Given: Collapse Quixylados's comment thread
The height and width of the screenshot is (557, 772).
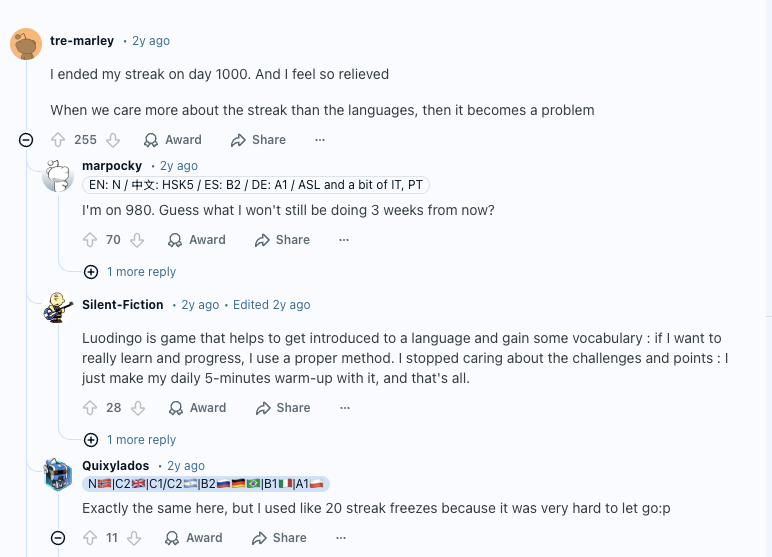Looking at the screenshot, I should (58, 538).
